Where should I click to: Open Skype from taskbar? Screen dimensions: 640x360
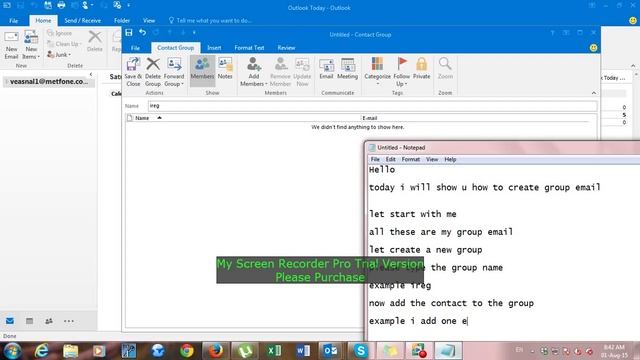tap(361, 351)
